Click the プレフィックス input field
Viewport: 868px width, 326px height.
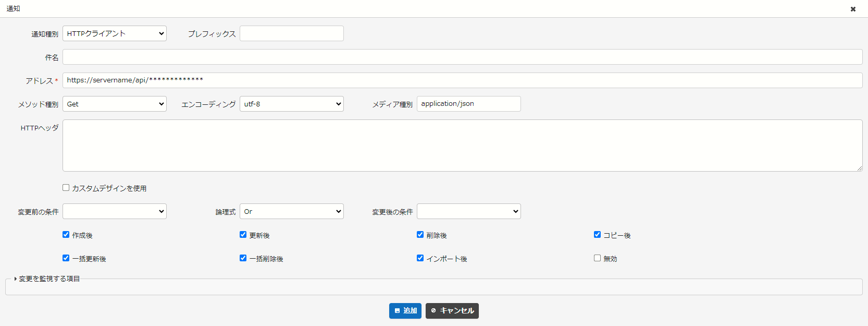292,33
